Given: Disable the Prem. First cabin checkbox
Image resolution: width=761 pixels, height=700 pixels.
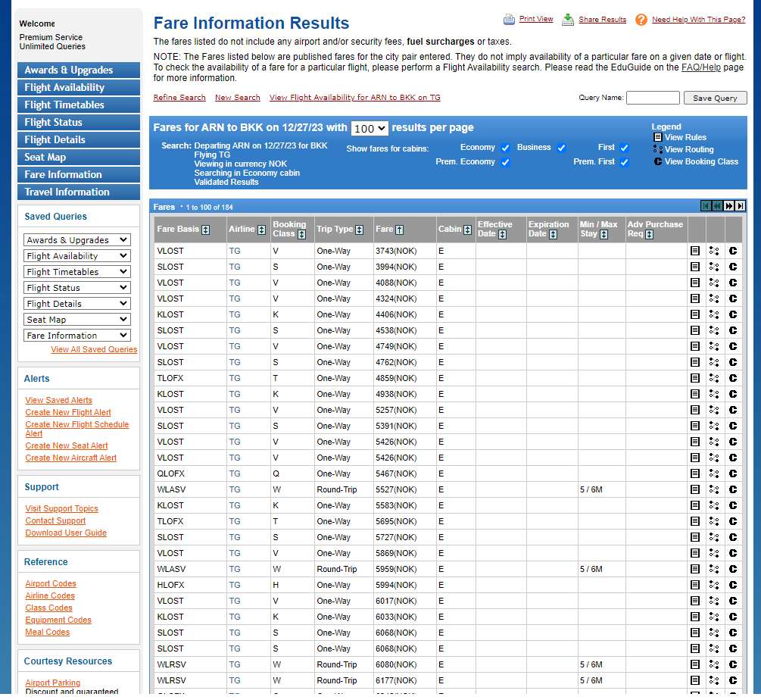Looking at the screenshot, I should (625, 162).
